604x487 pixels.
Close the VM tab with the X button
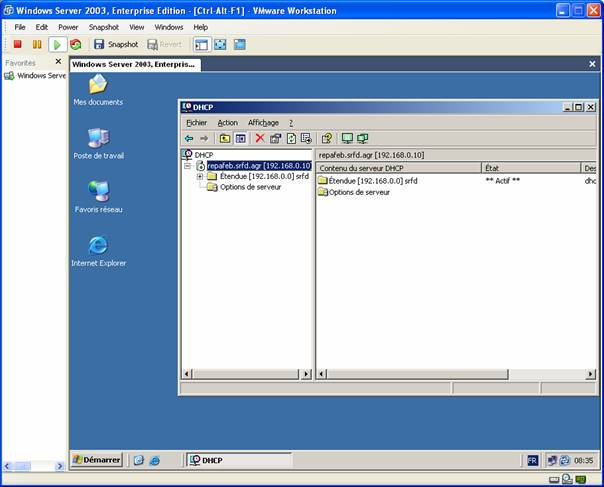pos(592,64)
